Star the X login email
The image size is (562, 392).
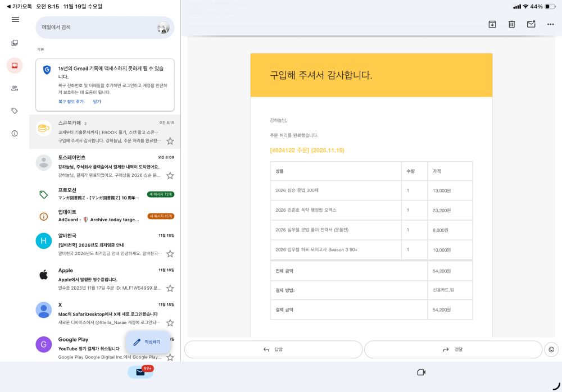[170, 323]
